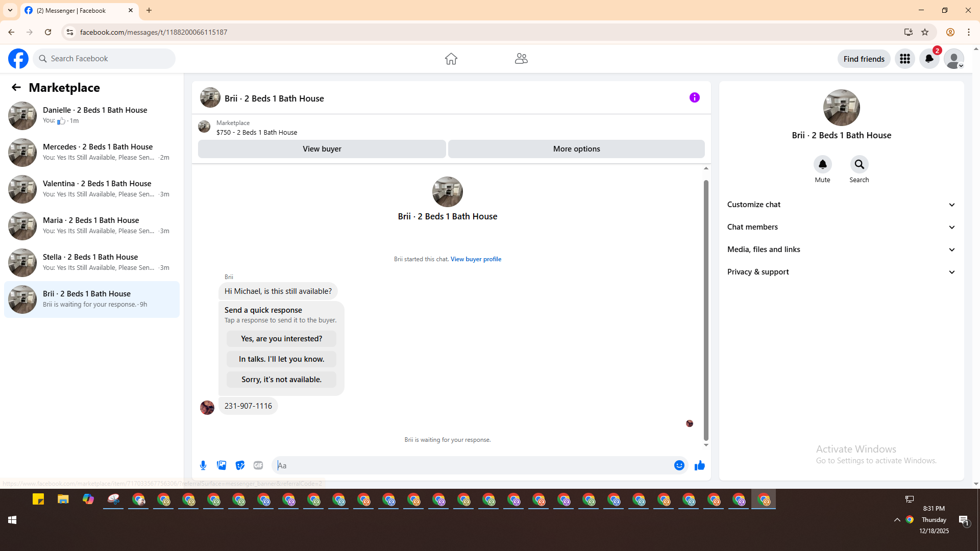
Task: Send a thumbs up like
Action: pos(699,465)
